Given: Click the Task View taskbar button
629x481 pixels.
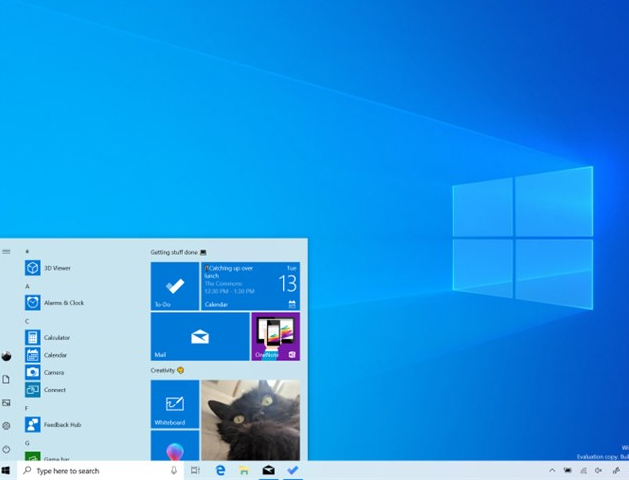Looking at the screenshot, I should pyautogui.click(x=195, y=470).
